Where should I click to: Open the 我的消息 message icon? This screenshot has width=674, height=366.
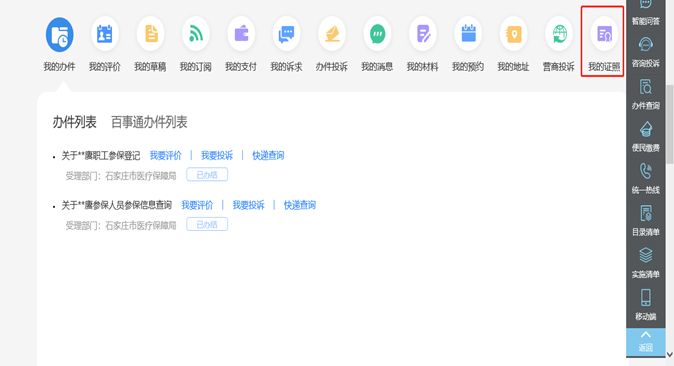[377, 34]
